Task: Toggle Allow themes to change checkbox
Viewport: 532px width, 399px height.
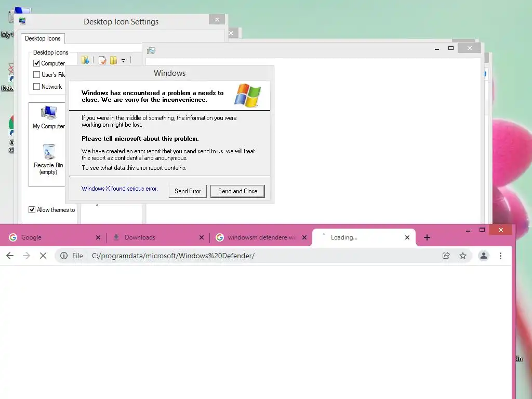Action: pyautogui.click(x=32, y=210)
